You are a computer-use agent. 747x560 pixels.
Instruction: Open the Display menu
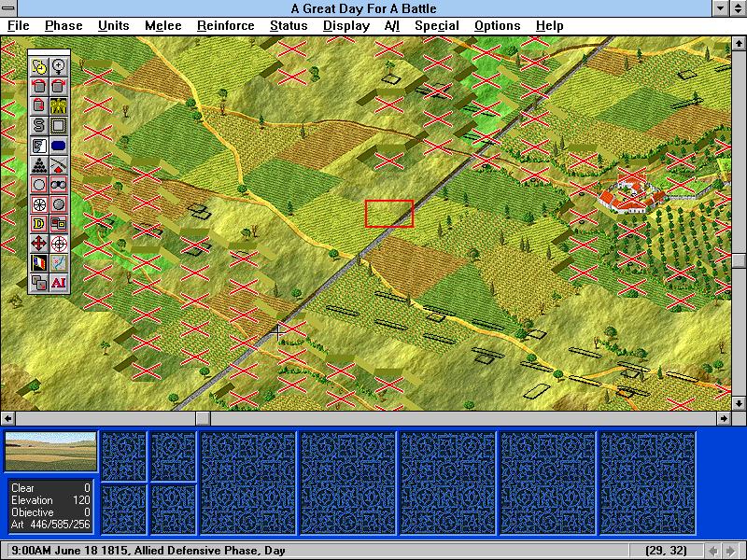coord(345,26)
